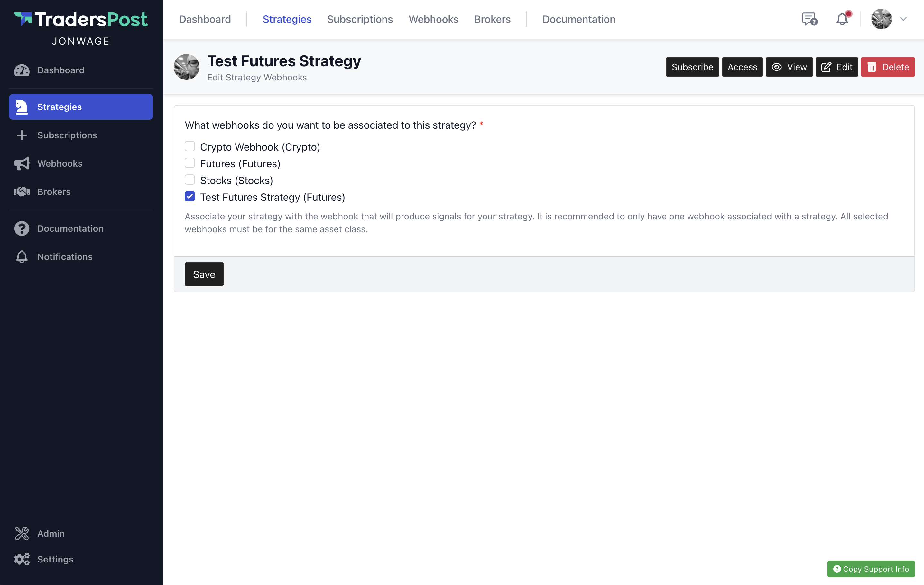Click the red Delete strategy button
Image resolution: width=924 pixels, height=585 pixels.
click(x=888, y=67)
